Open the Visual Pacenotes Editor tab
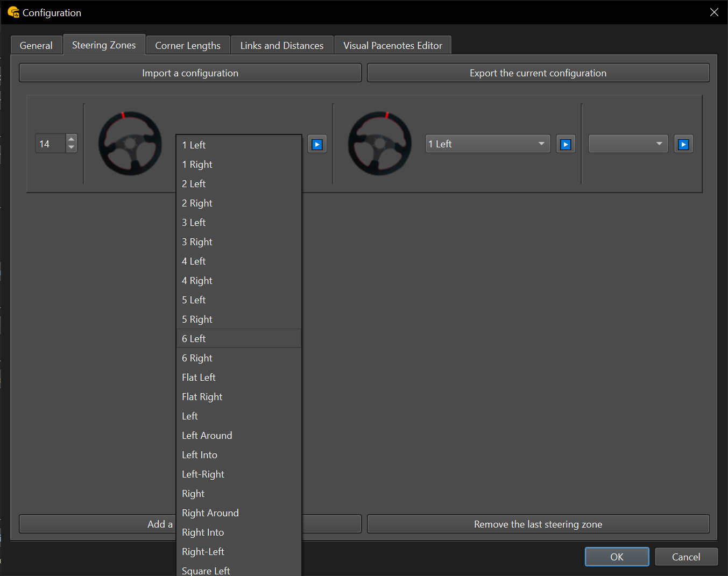 [x=392, y=46]
